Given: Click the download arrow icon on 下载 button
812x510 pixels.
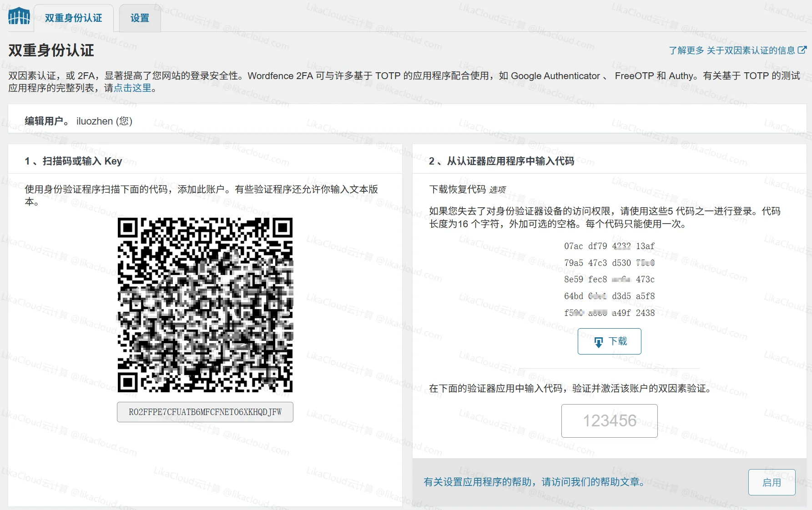Looking at the screenshot, I should pos(599,341).
